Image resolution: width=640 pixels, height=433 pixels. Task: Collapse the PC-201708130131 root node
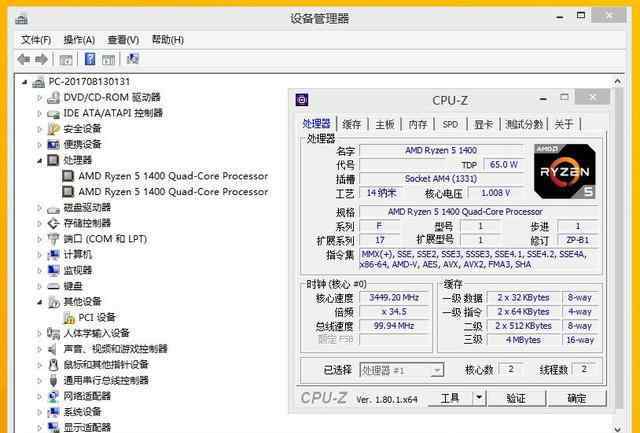[x=24, y=82]
